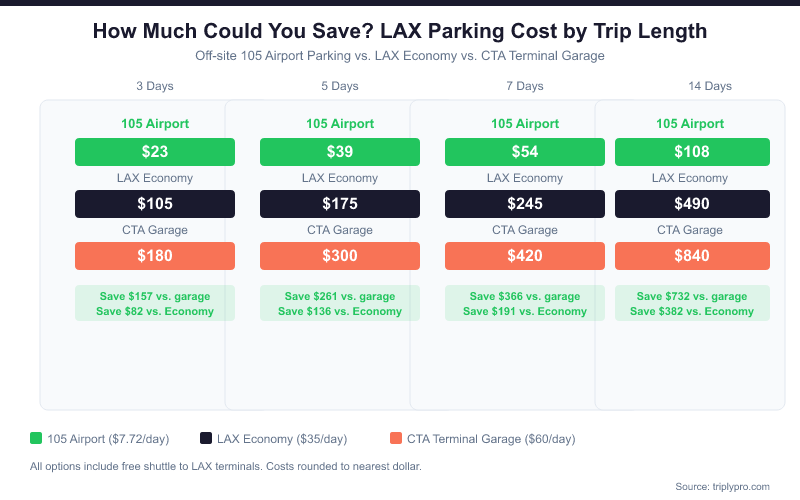Click the chart title about LAX Parking Cost
The height and width of the screenshot is (500, 800).
[400, 31]
